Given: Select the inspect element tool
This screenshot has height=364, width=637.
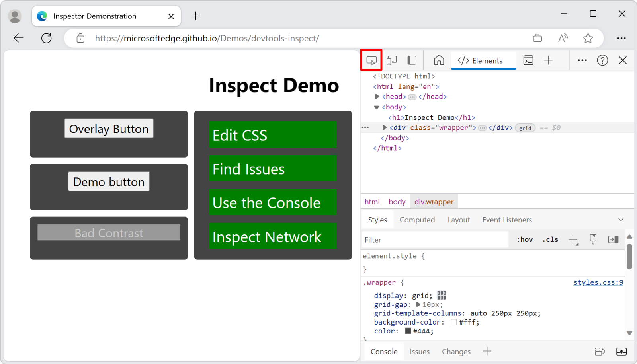Looking at the screenshot, I should [x=371, y=60].
